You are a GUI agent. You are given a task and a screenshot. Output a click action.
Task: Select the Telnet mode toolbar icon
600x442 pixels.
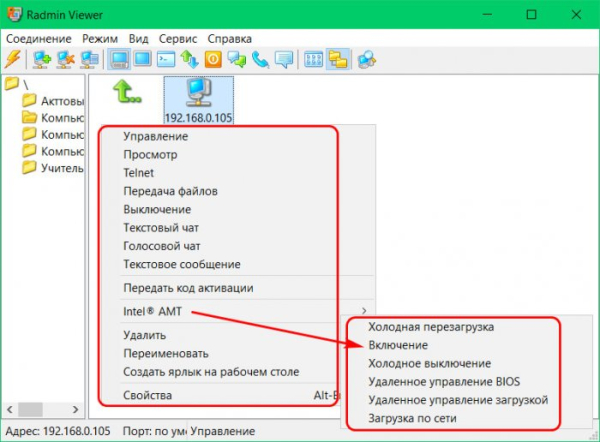point(167,60)
